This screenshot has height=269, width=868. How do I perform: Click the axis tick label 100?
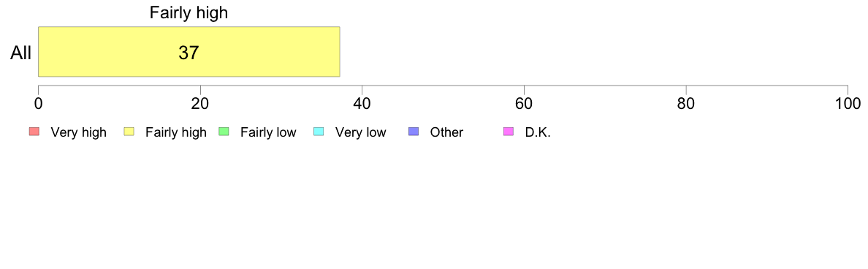point(848,103)
